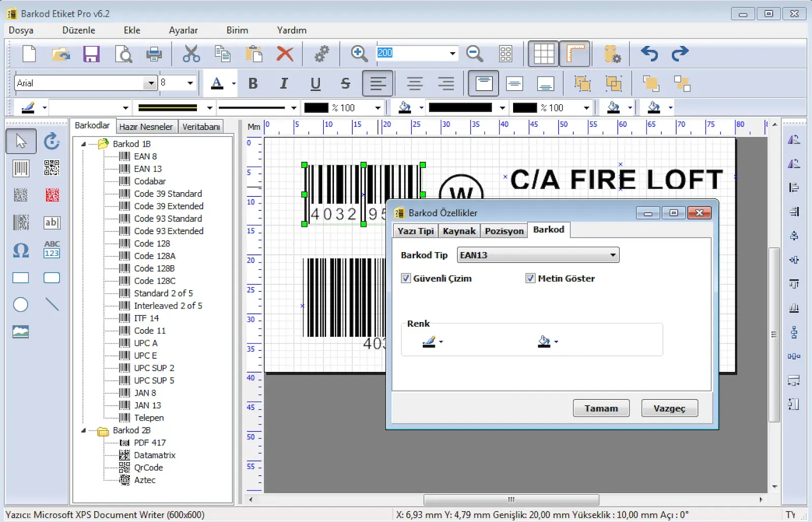Toggle italic text formatting

pos(284,83)
